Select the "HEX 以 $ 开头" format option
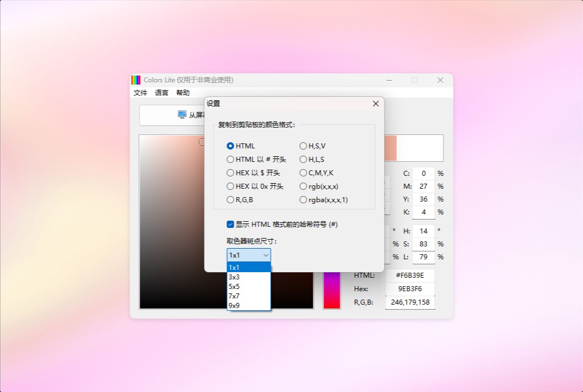This screenshot has width=583, height=392. [230, 172]
